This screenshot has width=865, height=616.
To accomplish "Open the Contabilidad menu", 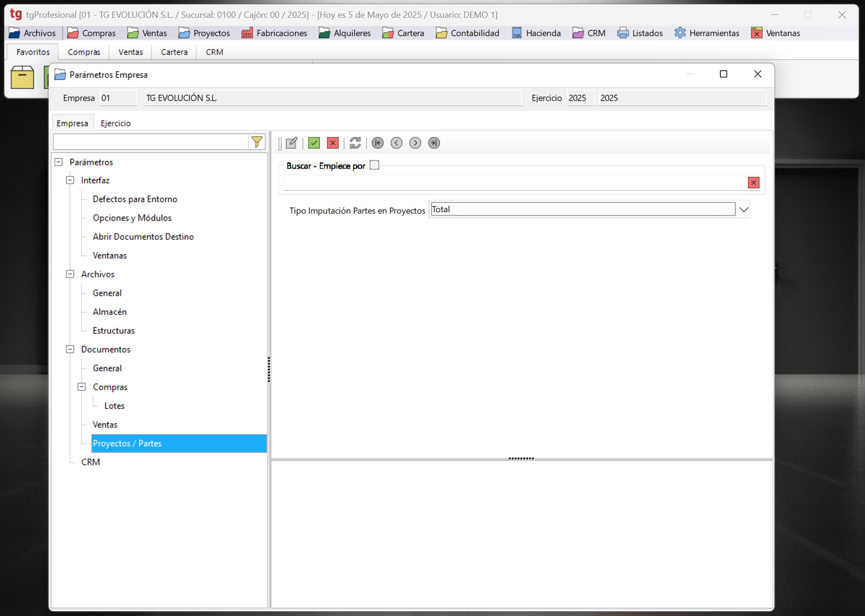I will [467, 33].
